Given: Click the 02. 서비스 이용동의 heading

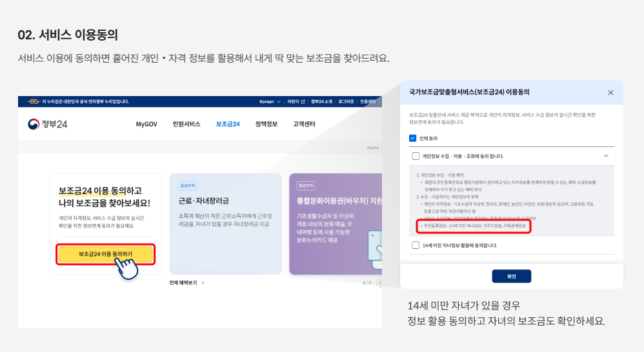Looking at the screenshot, I should tap(68, 35).
